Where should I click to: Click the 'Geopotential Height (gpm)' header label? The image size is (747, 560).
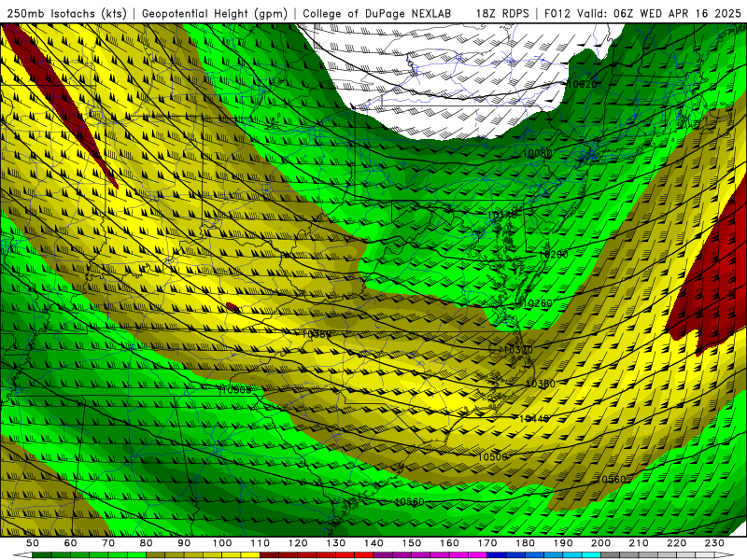coord(215,13)
